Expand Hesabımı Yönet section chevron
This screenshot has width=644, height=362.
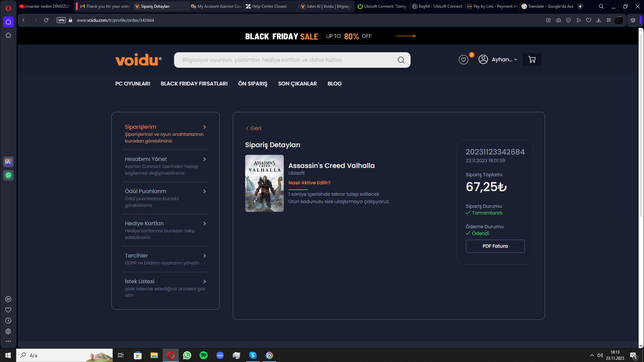pyautogui.click(x=204, y=159)
